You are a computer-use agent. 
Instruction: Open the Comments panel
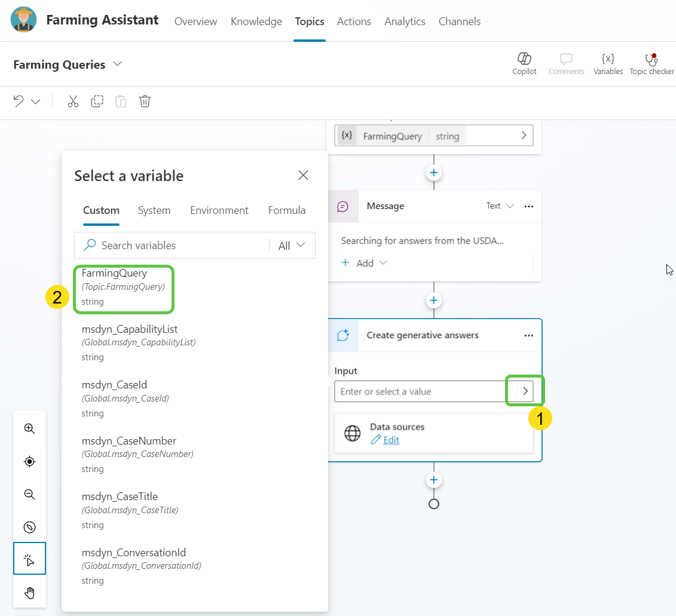pos(566,63)
